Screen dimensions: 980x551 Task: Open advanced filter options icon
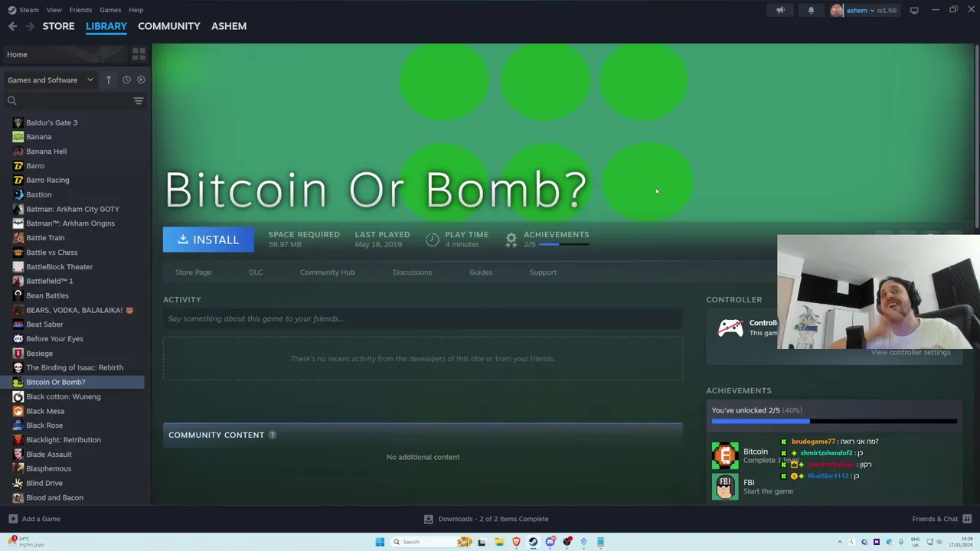point(139,100)
